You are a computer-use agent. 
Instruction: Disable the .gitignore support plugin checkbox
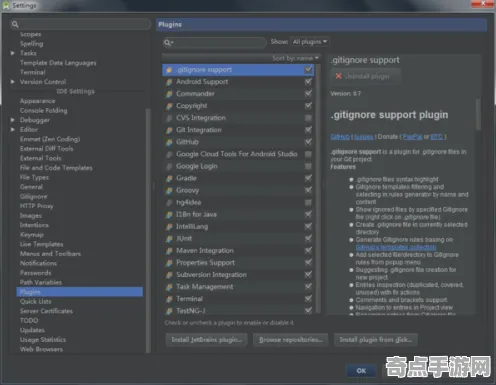(308, 69)
